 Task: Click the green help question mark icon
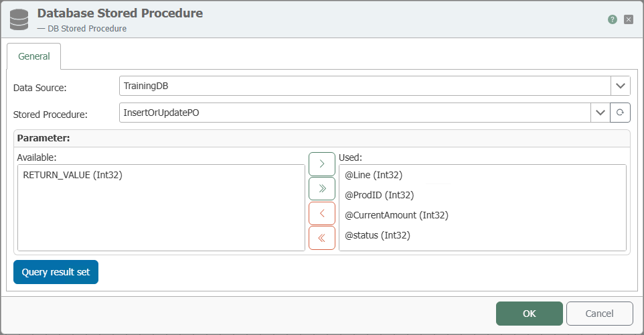pyautogui.click(x=613, y=19)
